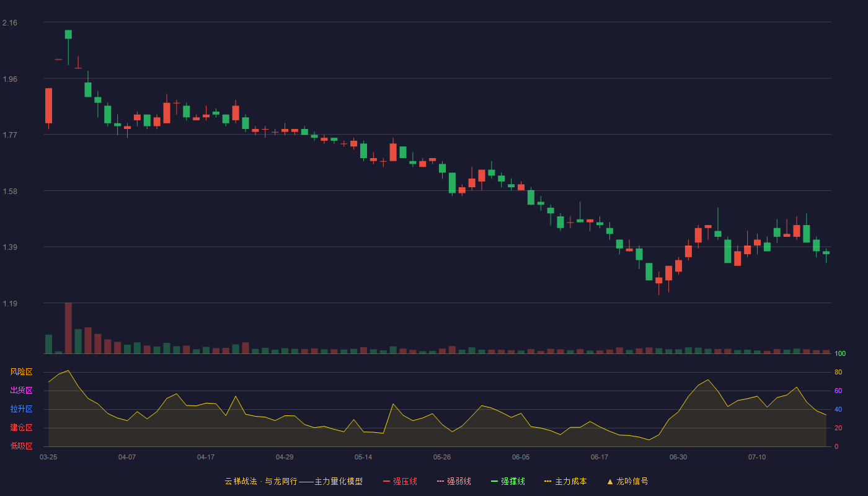Click the yellow triangle icon beside 龙吟信号
This screenshot has width=868, height=496.
pos(609,481)
